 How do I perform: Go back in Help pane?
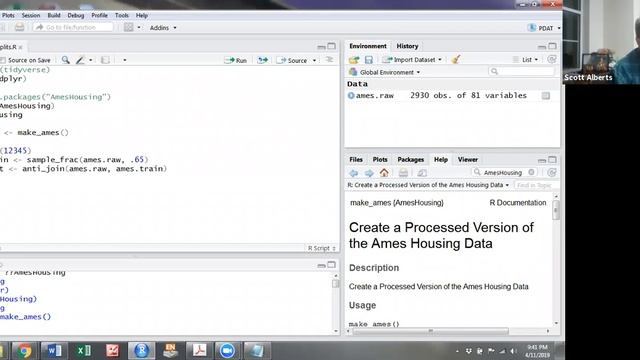[353, 173]
